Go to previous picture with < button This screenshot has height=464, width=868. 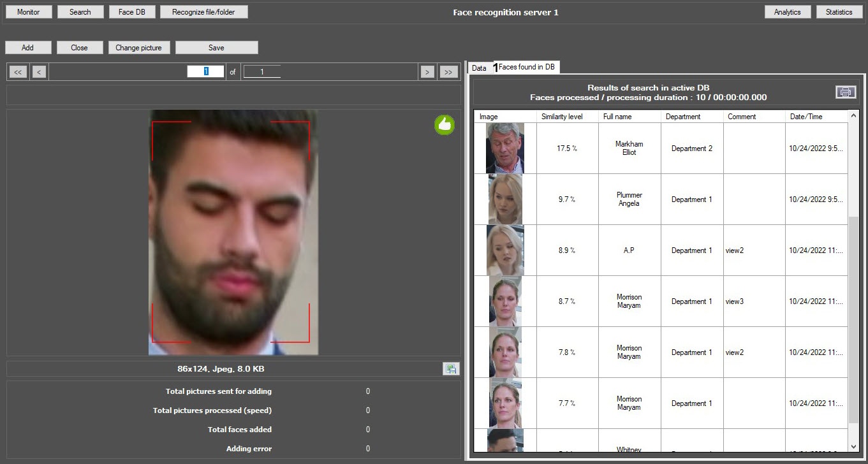(39, 72)
